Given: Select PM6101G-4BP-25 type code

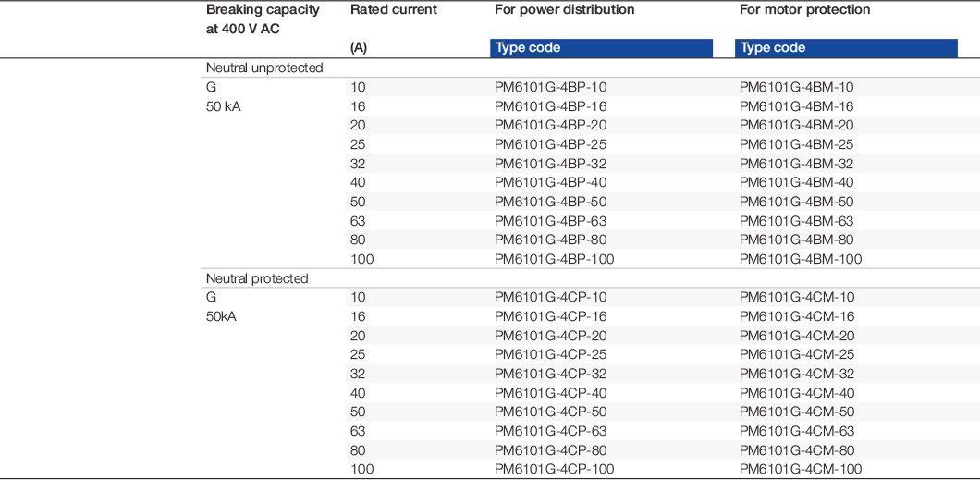Looking at the screenshot, I should [x=550, y=144].
